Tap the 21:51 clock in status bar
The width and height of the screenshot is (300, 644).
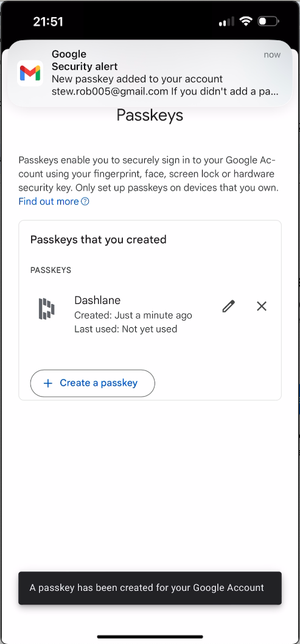(48, 22)
